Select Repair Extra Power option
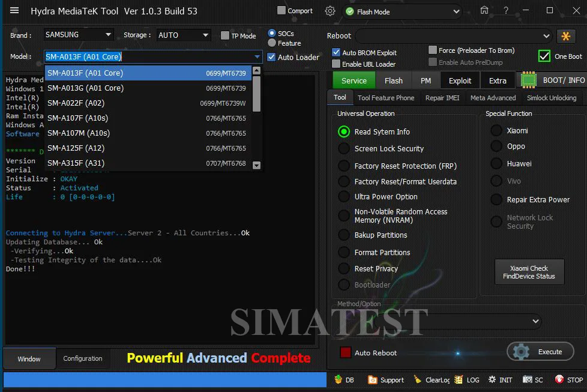 (496, 199)
